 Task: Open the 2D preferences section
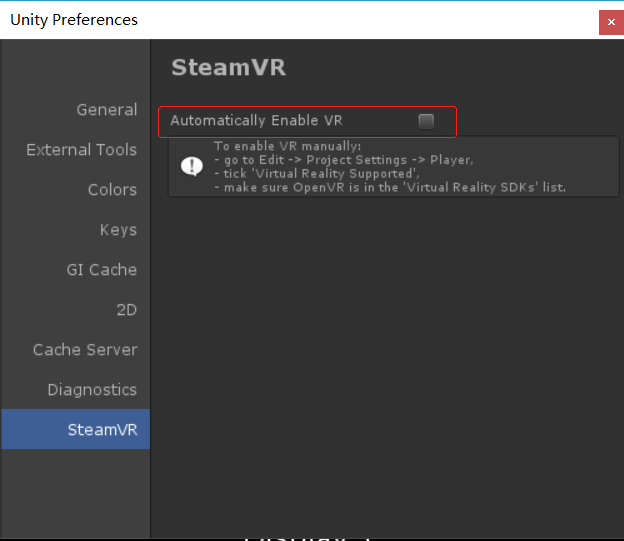pos(126,310)
